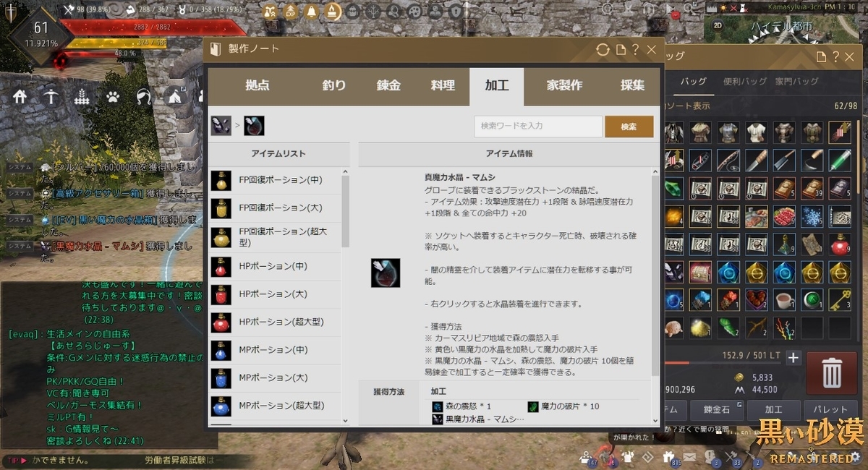This screenshot has height=470, width=868.
Task: Select the green syringe item in inventory
Action: tap(840, 160)
